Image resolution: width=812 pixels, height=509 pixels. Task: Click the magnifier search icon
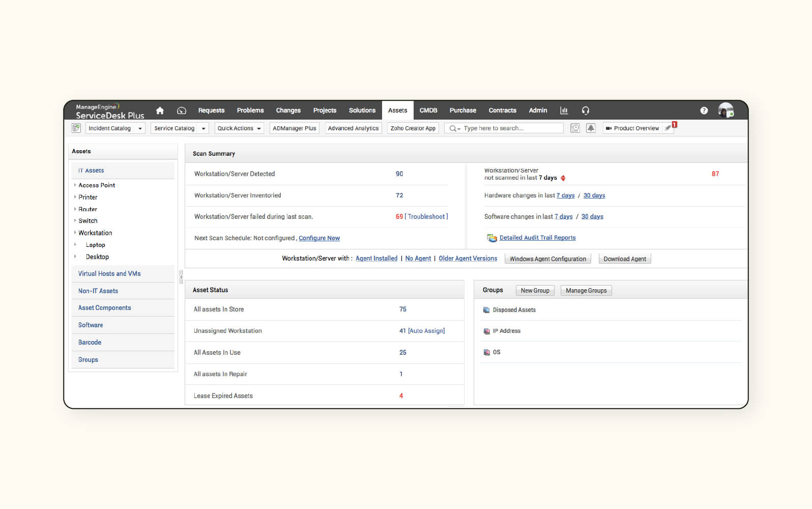(x=453, y=128)
